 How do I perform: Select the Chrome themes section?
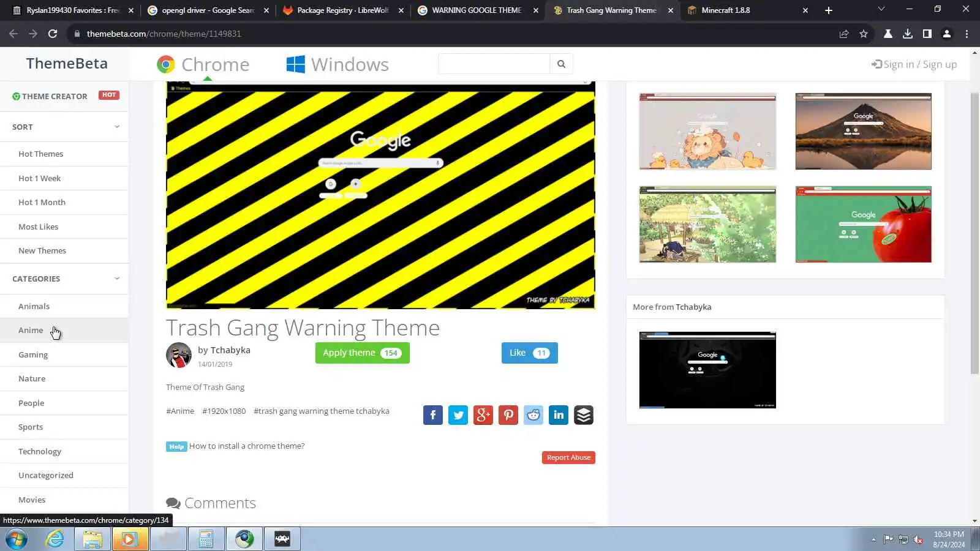[x=203, y=64]
